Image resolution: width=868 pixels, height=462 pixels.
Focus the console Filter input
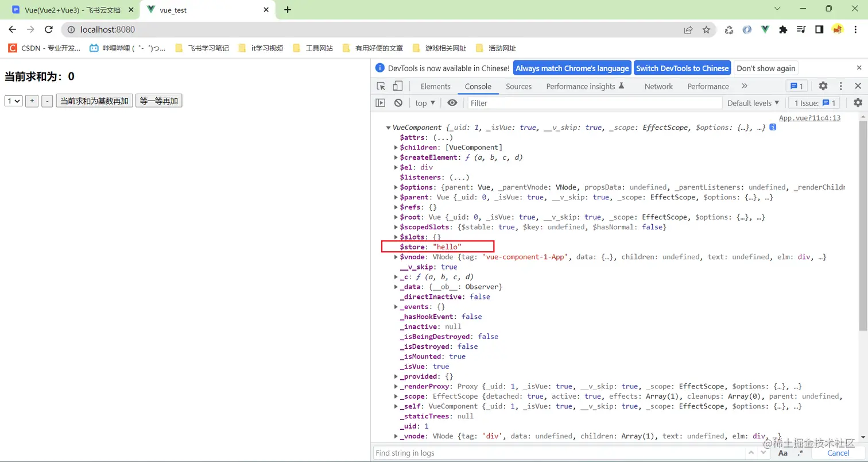click(x=595, y=103)
